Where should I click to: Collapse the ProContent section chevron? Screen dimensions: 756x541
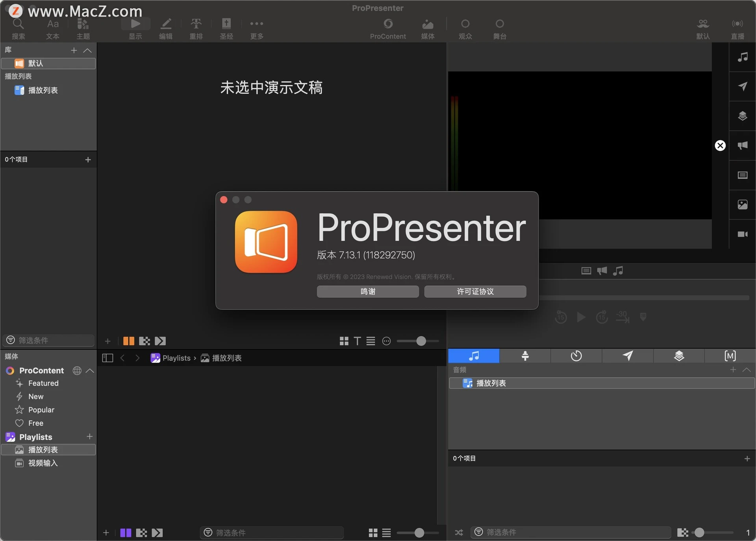[90, 370]
